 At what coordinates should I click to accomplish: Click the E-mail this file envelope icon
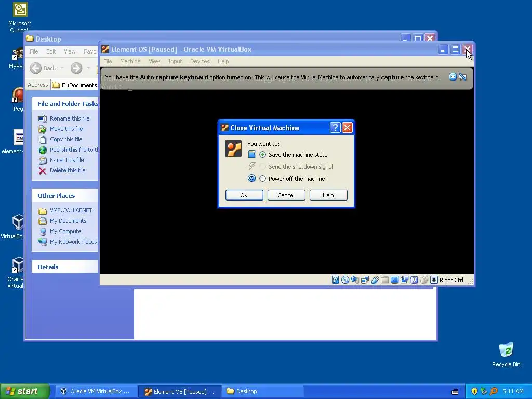[43, 160]
